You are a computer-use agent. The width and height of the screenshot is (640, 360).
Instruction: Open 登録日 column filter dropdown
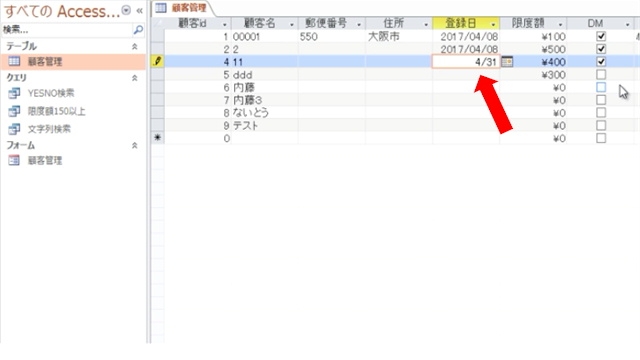point(493,24)
